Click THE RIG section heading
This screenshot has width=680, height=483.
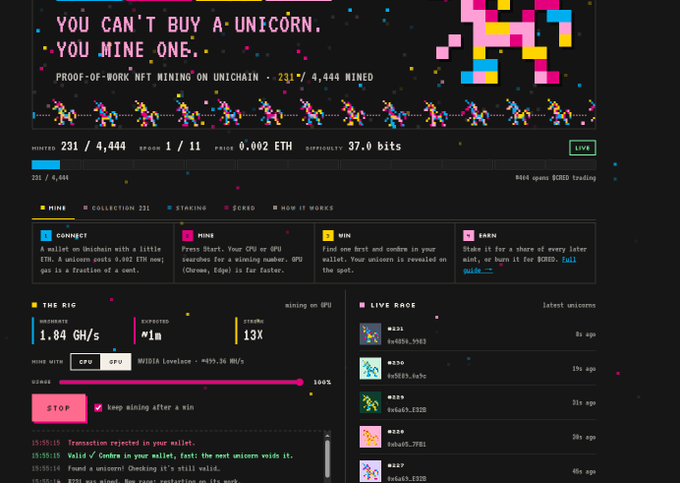[59, 305]
